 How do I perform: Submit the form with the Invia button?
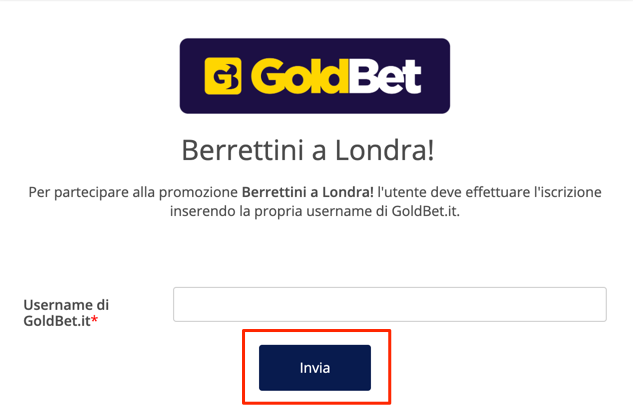[x=315, y=368]
